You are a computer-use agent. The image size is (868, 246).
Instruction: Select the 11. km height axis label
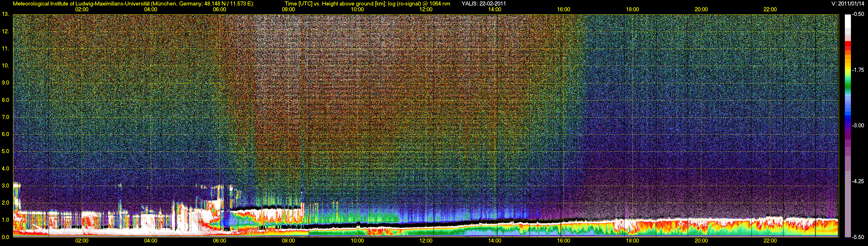(5, 49)
